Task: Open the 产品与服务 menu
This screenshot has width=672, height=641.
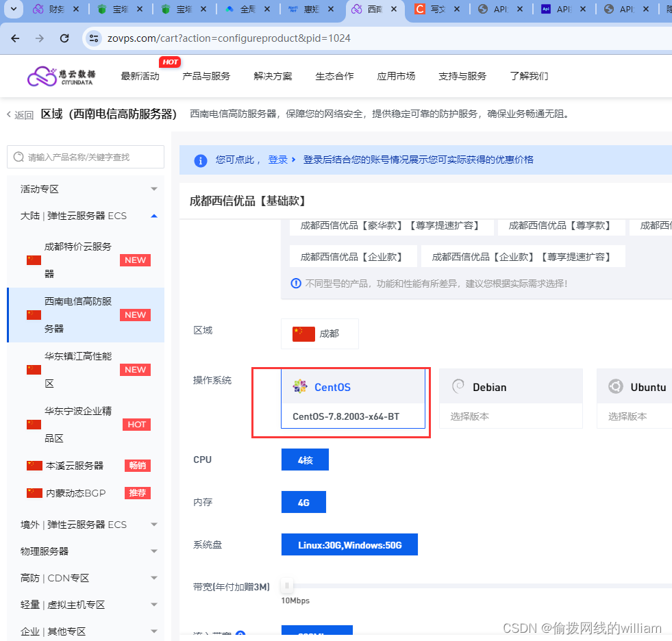Action: (x=206, y=76)
